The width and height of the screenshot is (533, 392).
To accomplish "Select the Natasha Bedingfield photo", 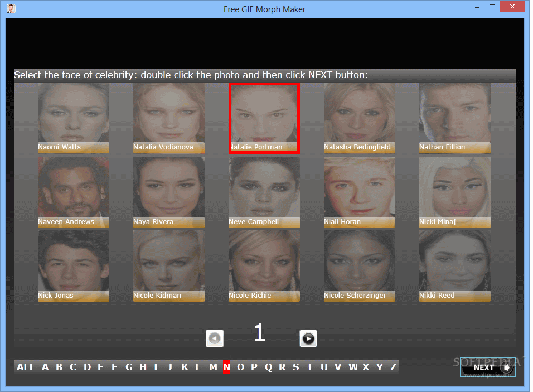I will tap(360, 118).
